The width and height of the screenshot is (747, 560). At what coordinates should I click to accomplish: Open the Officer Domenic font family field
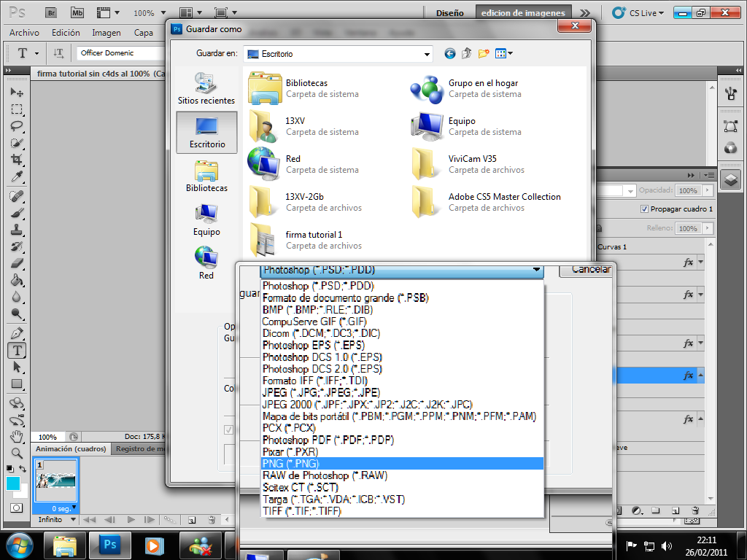tap(121, 52)
